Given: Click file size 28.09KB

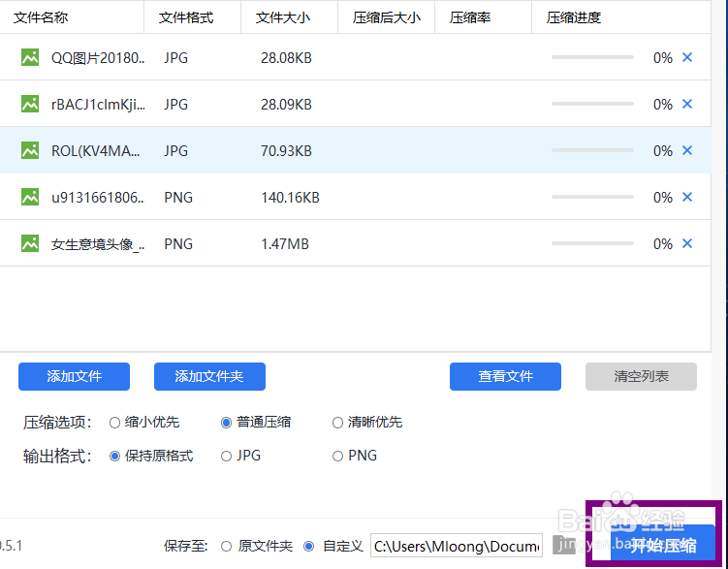Looking at the screenshot, I should 286,105.
